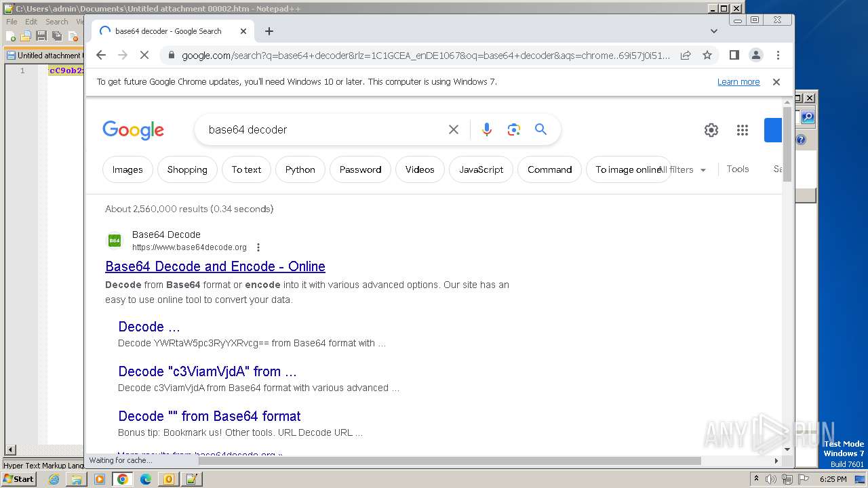Open the Chrome three-dot menu

pos(778,55)
